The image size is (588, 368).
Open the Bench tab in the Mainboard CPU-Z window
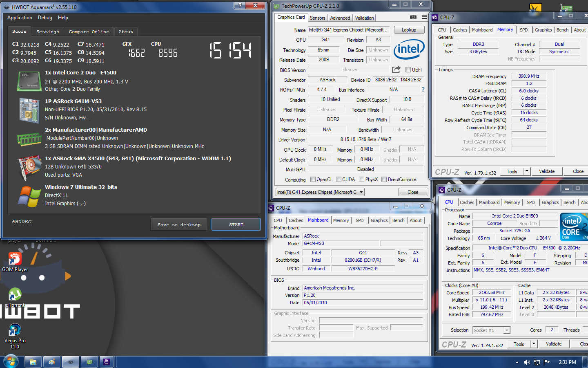point(399,220)
